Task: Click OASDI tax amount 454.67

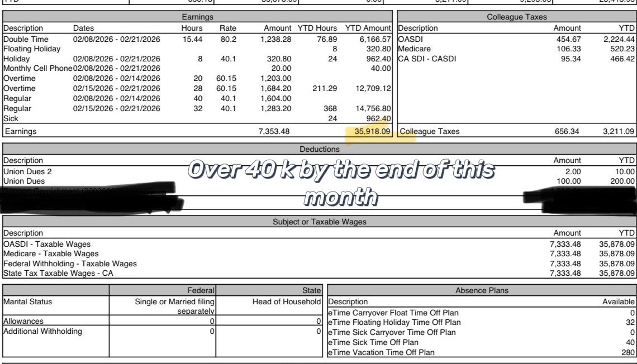Action: 569,40
